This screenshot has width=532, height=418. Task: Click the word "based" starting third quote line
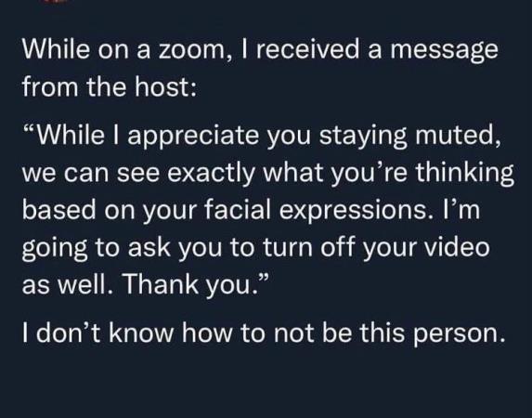[59, 210]
